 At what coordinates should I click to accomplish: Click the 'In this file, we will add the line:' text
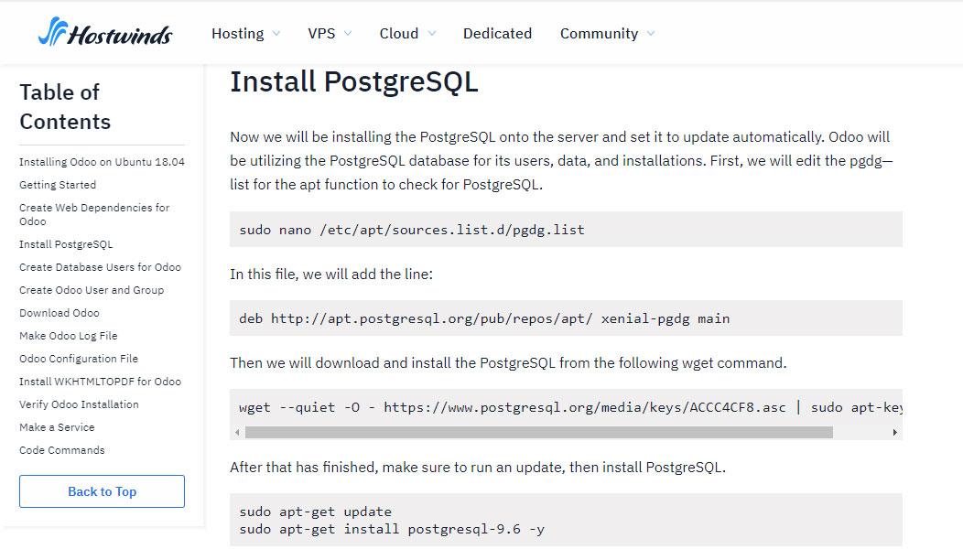point(331,274)
